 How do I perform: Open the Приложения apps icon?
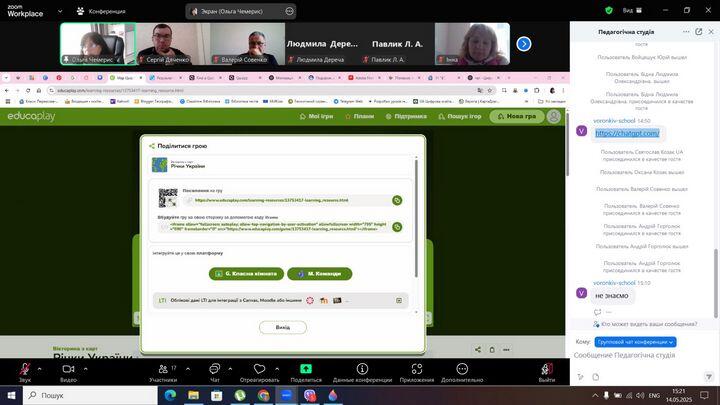pyautogui.click(x=416, y=369)
